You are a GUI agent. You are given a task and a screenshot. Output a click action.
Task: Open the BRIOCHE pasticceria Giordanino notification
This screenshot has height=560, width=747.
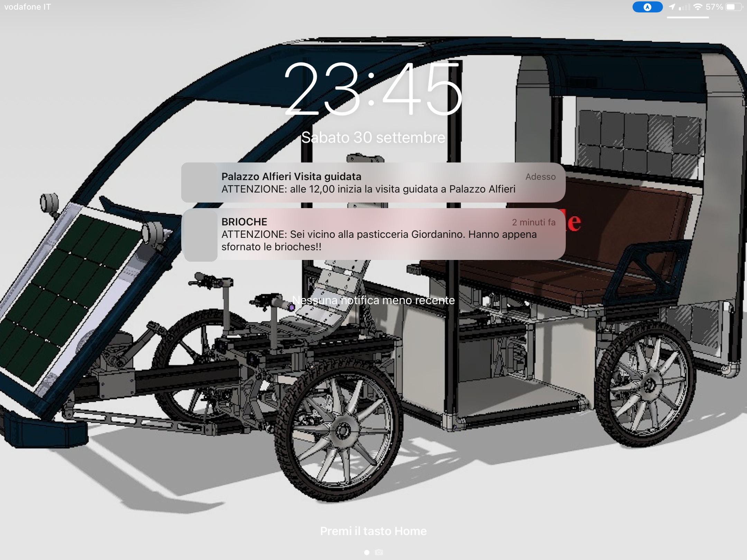pyautogui.click(x=373, y=234)
